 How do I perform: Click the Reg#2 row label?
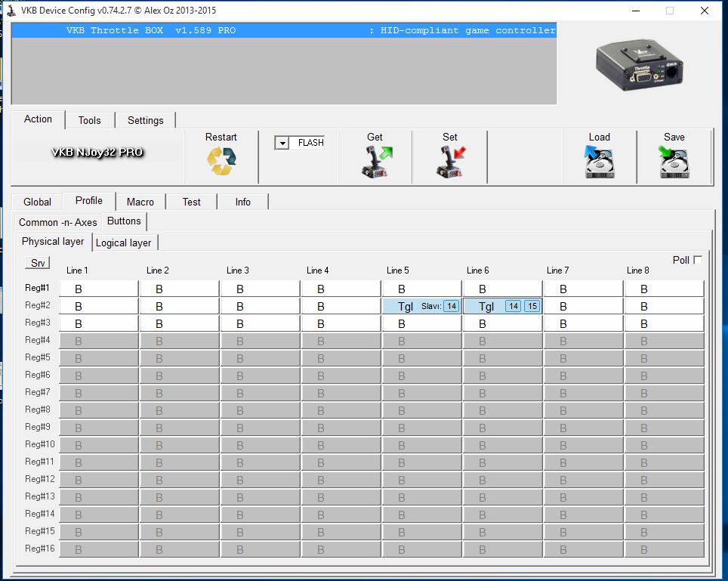38,305
